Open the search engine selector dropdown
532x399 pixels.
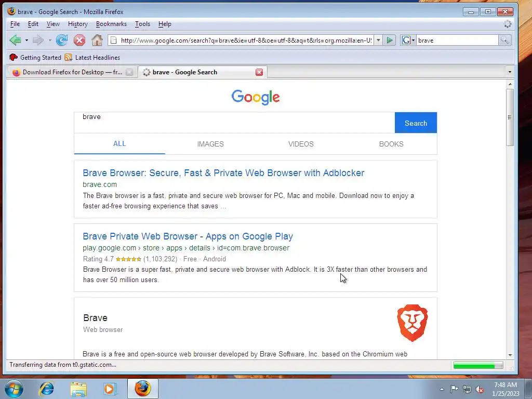[x=408, y=41]
